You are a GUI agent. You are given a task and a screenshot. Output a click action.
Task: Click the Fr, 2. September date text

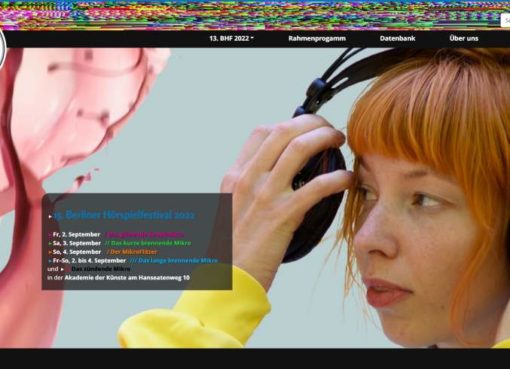tap(76, 234)
